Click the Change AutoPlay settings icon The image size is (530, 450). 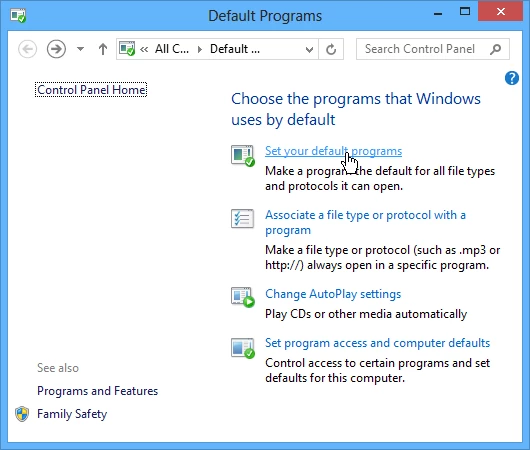(243, 297)
